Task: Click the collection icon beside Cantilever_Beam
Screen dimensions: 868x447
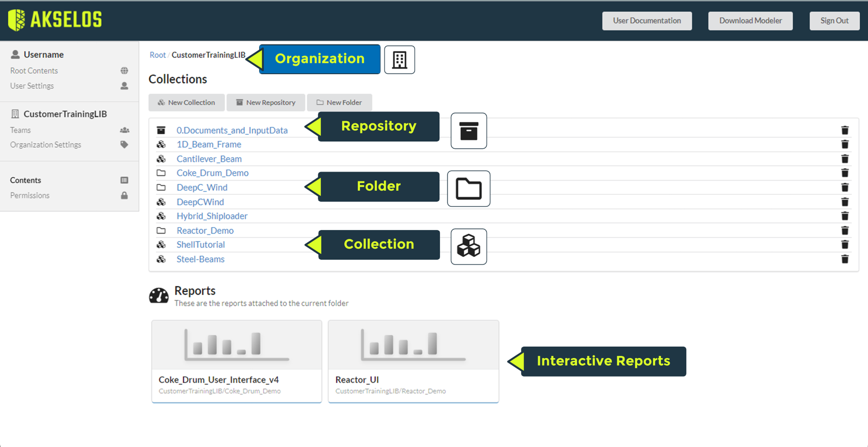Action: pyautogui.click(x=161, y=159)
